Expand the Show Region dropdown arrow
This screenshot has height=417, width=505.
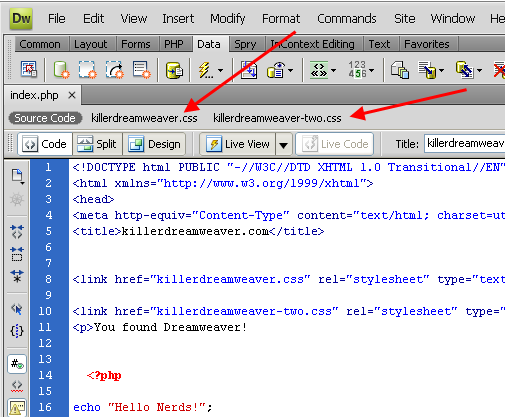click(290, 71)
